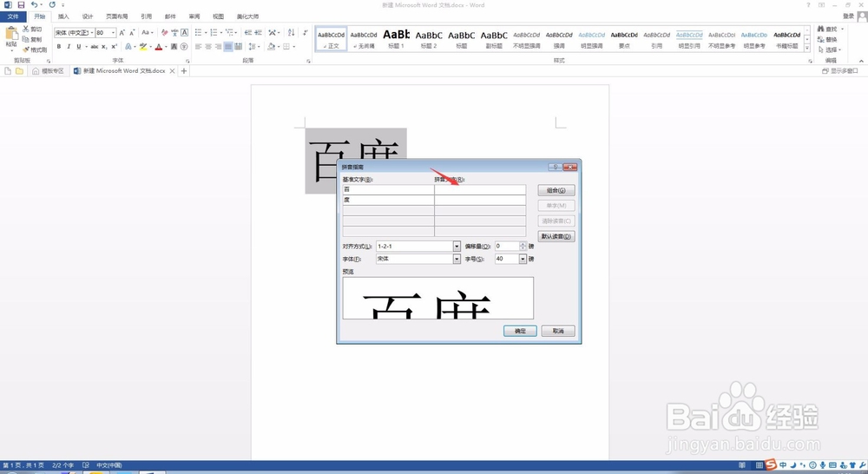Screen dimensions: 868x474
Task: Click the Redo icon in the title bar
Action: pos(52,5)
